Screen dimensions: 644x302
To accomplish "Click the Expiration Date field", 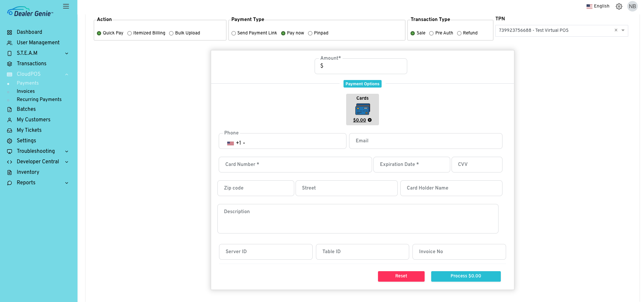I will click(411, 165).
